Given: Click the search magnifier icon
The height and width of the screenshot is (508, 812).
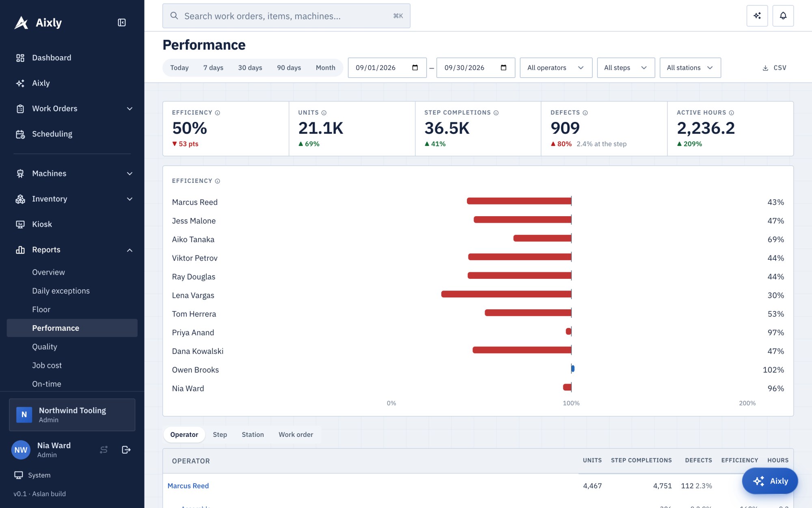Looking at the screenshot, I should coord(174,16).
